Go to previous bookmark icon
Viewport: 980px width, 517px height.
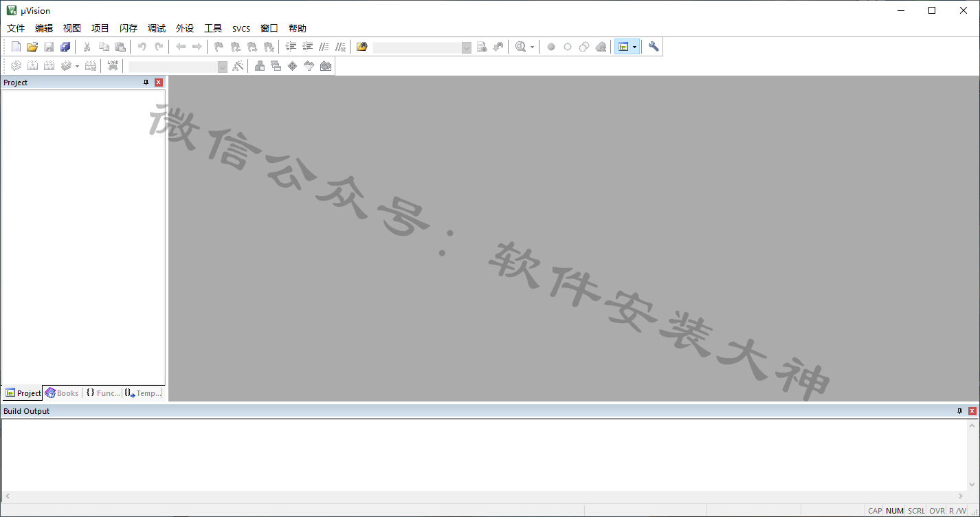point(236,47)
